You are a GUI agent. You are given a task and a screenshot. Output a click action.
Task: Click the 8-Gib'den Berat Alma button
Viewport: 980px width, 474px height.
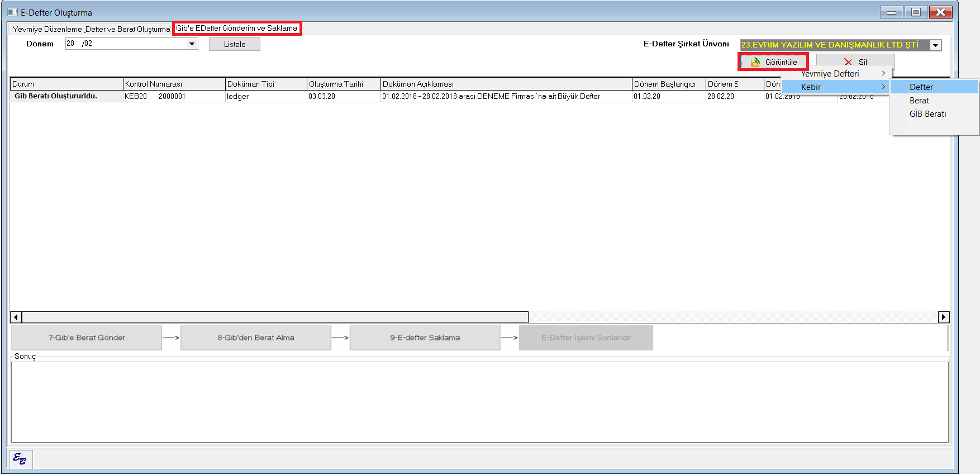[x=256, y=338]
